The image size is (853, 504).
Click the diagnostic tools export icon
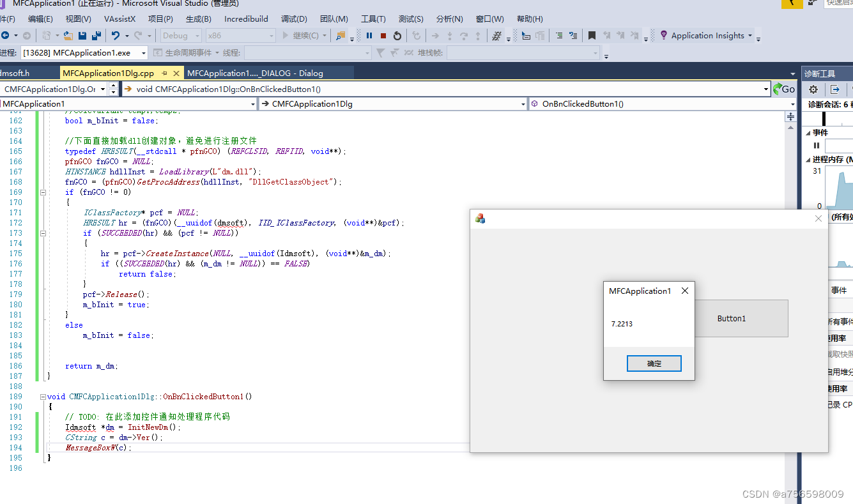834,89
